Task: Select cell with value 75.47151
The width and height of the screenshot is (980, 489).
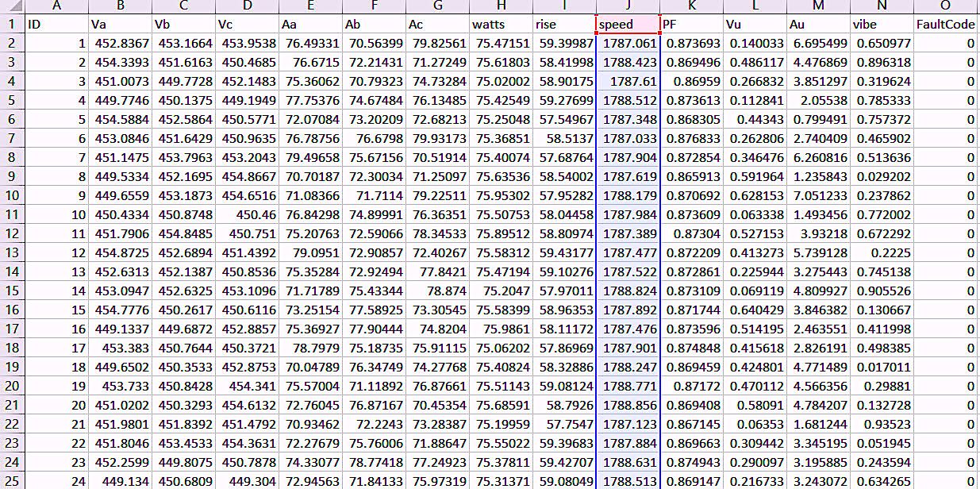Action: pyautogui.click(x=501, y=43)
